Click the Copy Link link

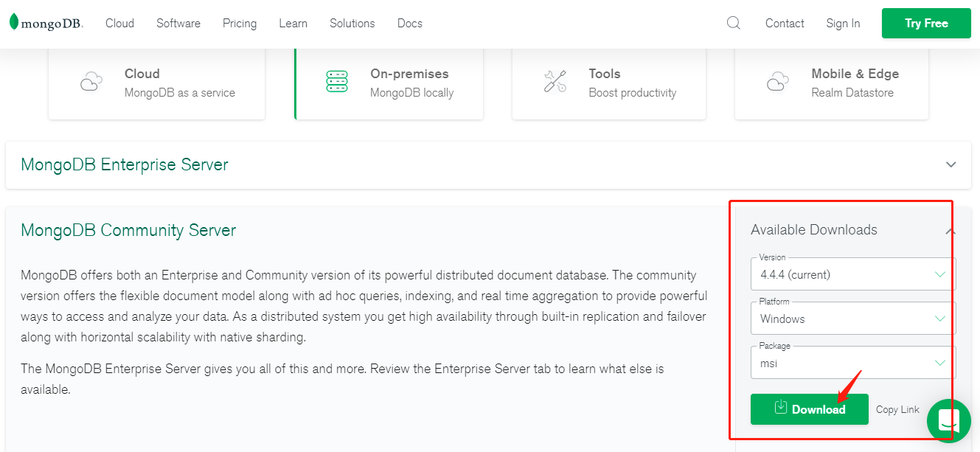point(897,410)
